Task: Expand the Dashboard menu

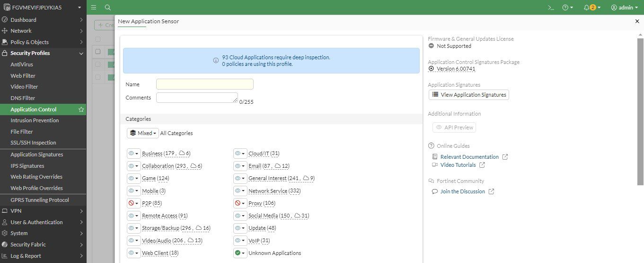Action: 43,20
